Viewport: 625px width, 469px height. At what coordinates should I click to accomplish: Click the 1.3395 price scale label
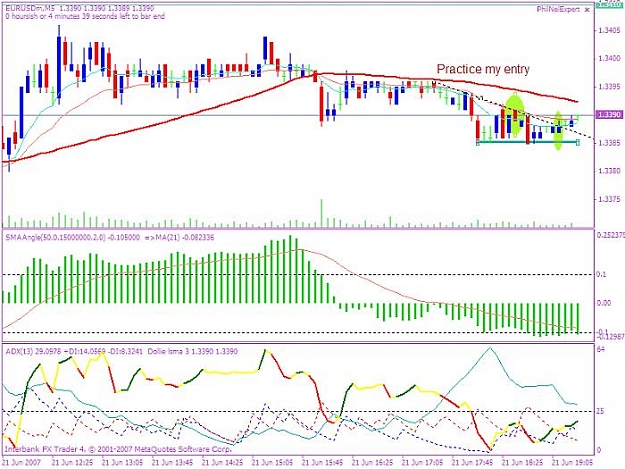[x=609, y=87]
